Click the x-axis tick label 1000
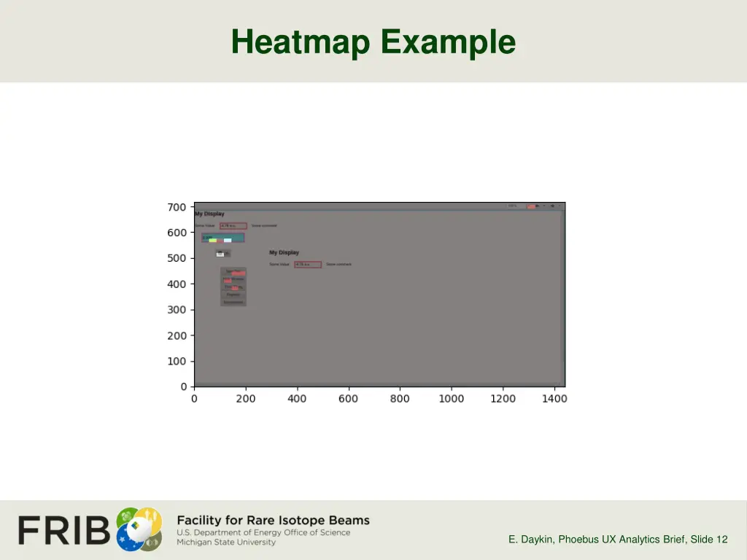747x560 pixels. tap(451, 399)
